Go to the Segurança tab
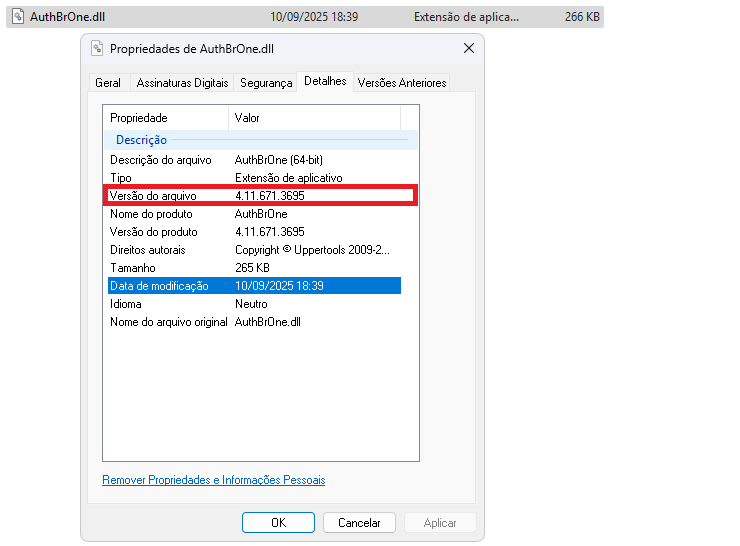The width and height of the screenshot is (740, 546). click(266, 83)
